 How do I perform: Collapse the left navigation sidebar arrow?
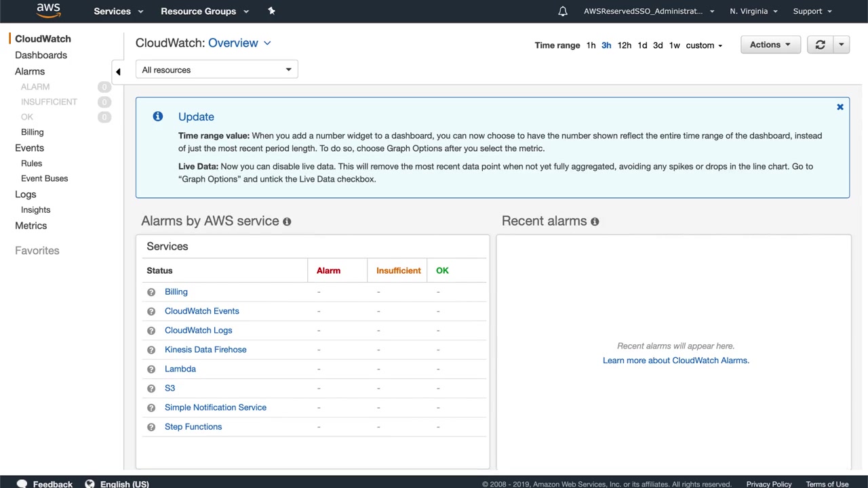point(118,72)
